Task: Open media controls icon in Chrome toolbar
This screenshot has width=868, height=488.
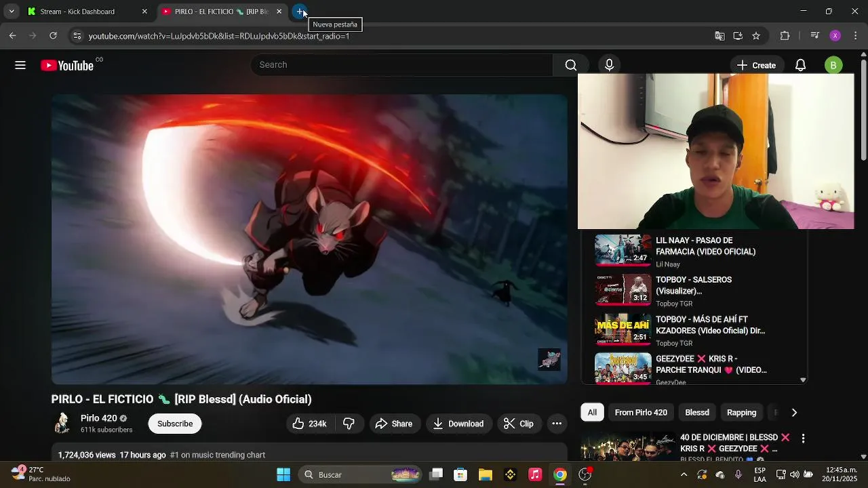Action: 815,36
